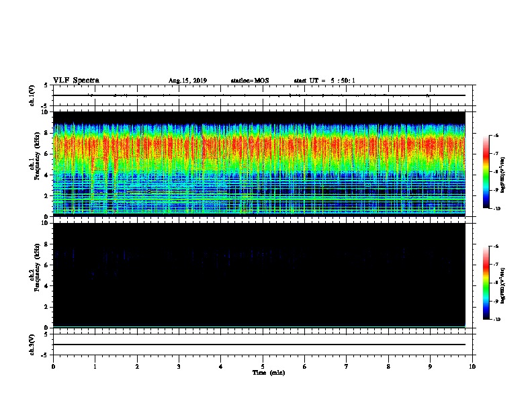Click the time axis tick label "10"
532x411 pixels.
coord(472,367)
